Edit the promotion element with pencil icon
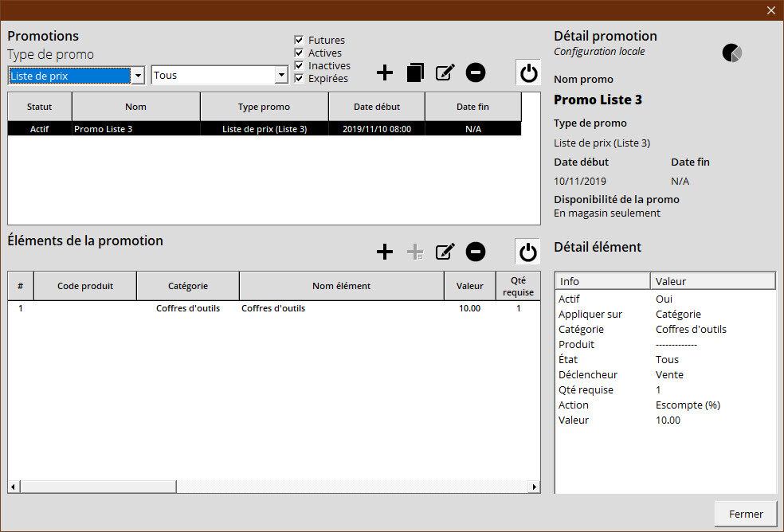The height and width of the screenshot is (532, 784). coord(445,252)
